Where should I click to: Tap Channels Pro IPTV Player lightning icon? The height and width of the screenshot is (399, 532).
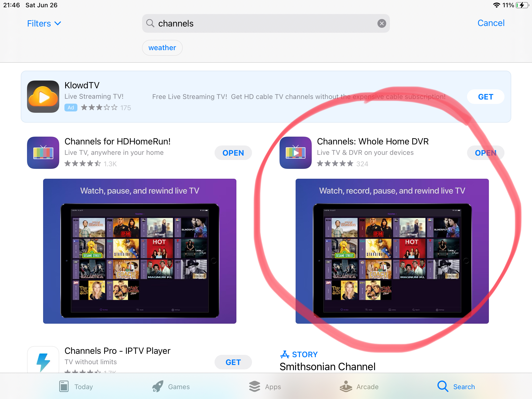(x=43, y=361)
